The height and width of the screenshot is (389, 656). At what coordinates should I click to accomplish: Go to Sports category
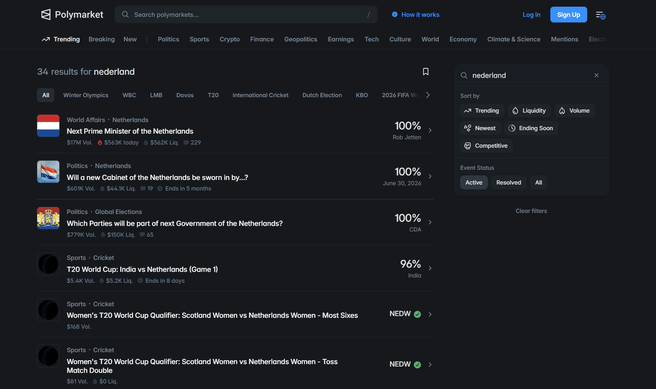pyautogui.click(x=199, y=39)
